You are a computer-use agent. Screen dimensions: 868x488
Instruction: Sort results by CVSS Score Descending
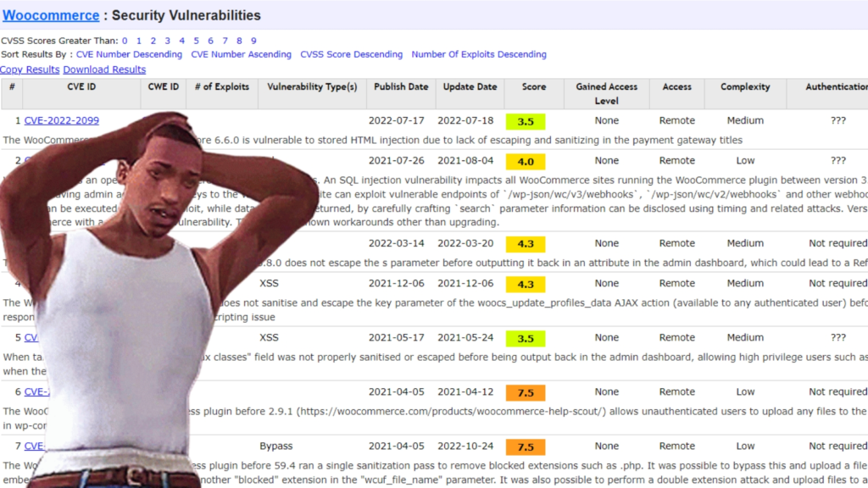(352, 54)
